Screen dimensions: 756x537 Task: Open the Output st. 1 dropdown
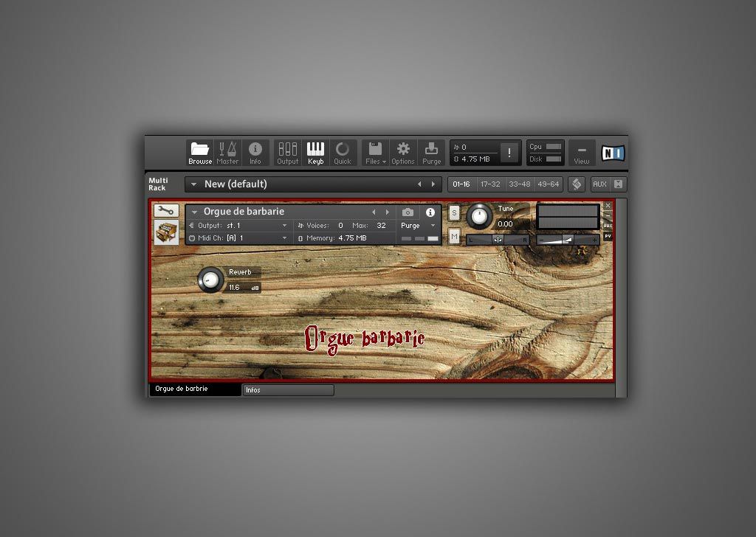[x=238, y=226]
